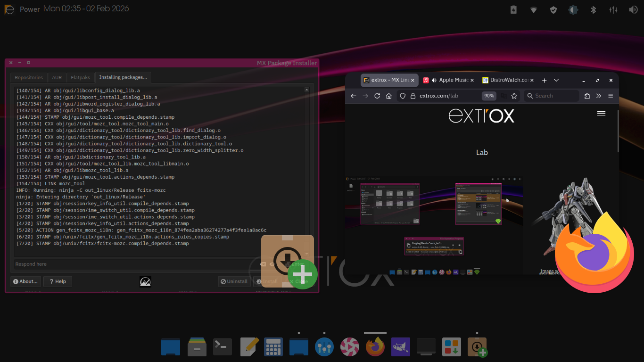Expand Firefox overflow toolbar chevron
This screenshot has width=644, height=362.
[x=599, y=96]
